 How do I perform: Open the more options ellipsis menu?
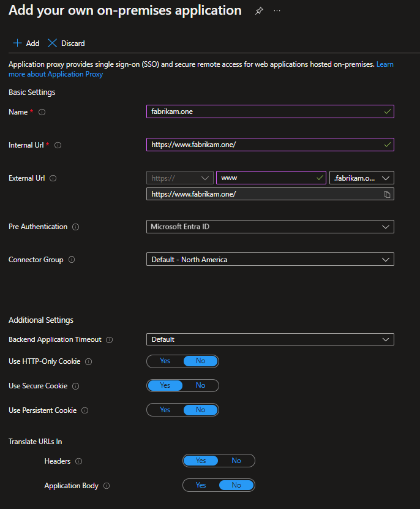coord(277,10)
